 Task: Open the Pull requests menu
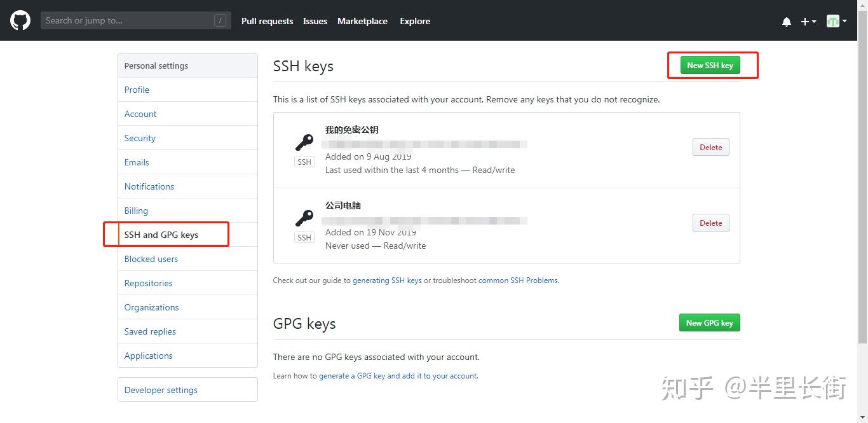pyautogui.click(x=267, y=21)
